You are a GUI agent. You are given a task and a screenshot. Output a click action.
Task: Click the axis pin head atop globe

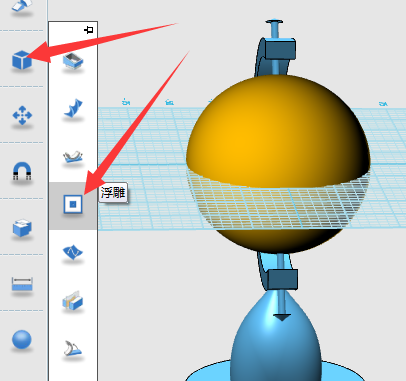pos(274,22)
